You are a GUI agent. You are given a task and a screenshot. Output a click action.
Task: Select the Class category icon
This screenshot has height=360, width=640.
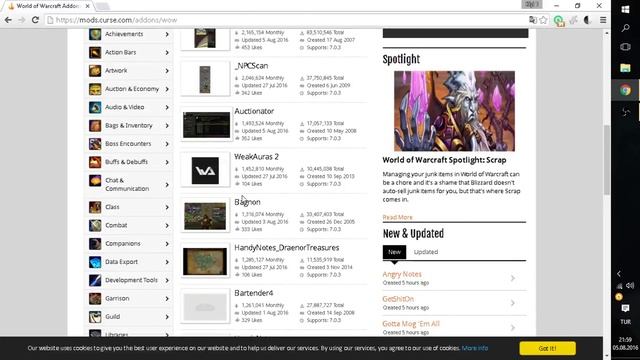click(95, 207)
